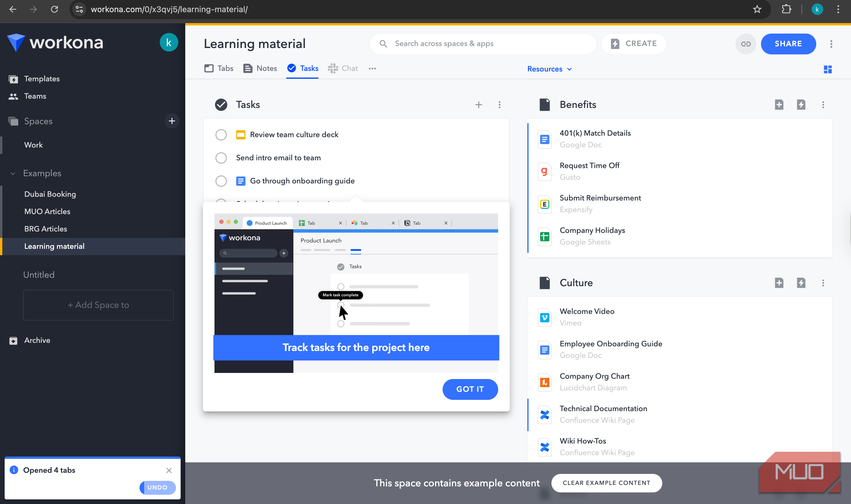The image size is (851, 504).
Task: Click the Untitled section heading
Action: pos(39,275)
